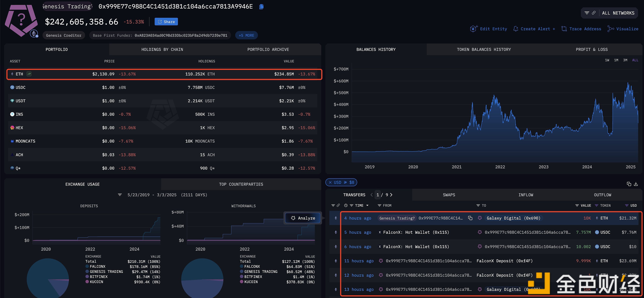Open the PROFIT & LOSS tab

[591, 50]
